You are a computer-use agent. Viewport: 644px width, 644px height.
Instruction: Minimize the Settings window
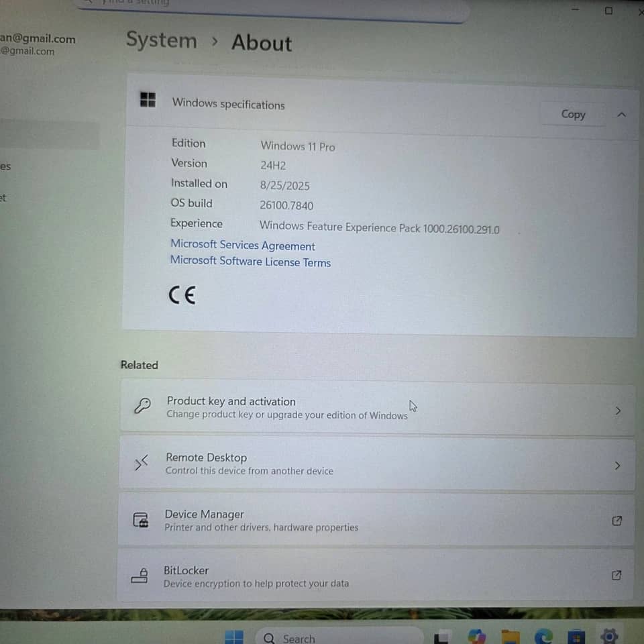click(575, 9)
